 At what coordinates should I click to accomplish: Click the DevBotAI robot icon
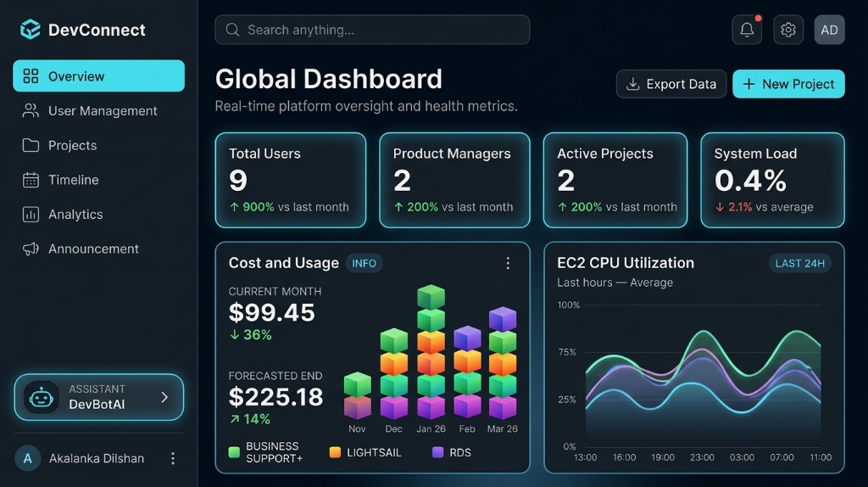41,397
